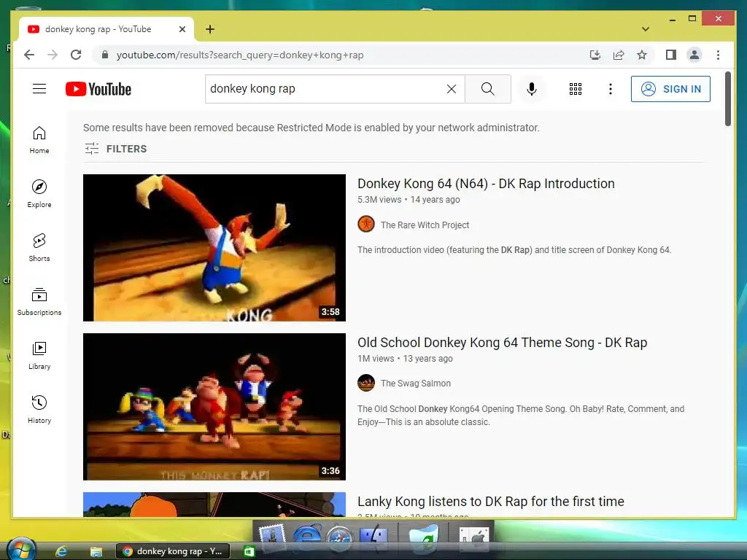The height and width of the screenshot is (560, 747).
Task: Open Old School Donkey Kong 64 Theme Song title
Action: click(502, 343)
